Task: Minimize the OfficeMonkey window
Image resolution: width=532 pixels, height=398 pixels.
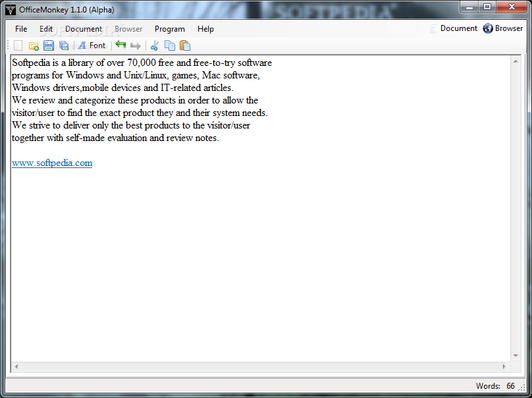Action: pos(469,7)
